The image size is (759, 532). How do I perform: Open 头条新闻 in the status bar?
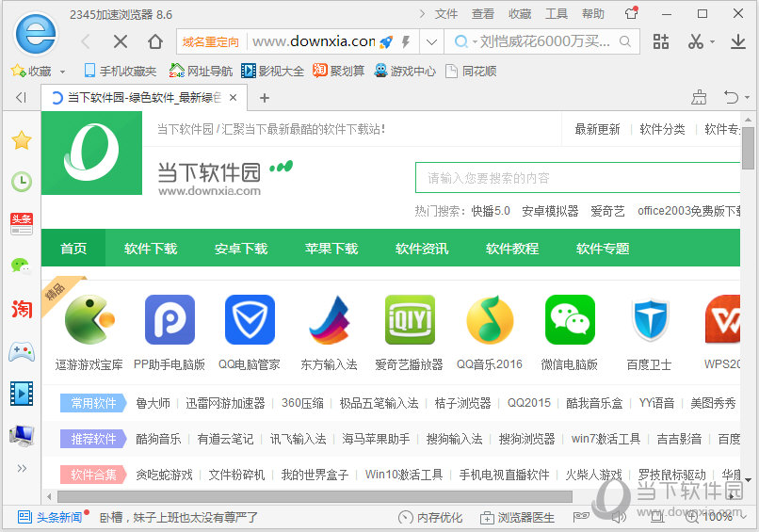[50, 518]
